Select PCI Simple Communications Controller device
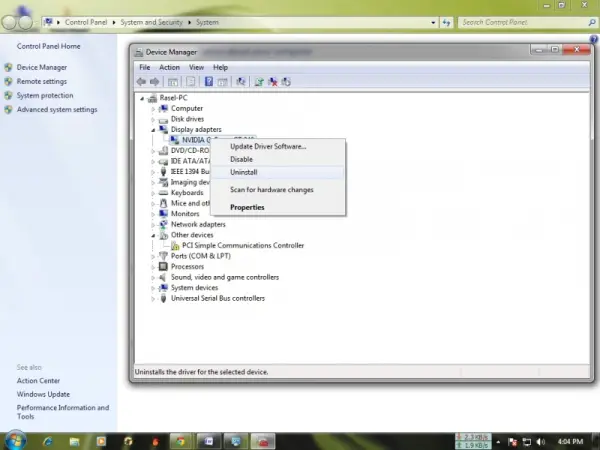The width and height of the screenshot is (600, 450). (x=243, y=246)
